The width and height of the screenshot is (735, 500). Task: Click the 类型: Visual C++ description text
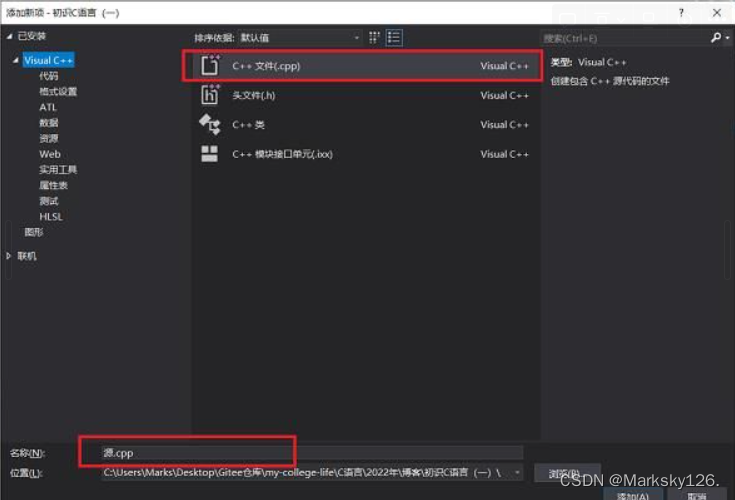coord(588,62)
